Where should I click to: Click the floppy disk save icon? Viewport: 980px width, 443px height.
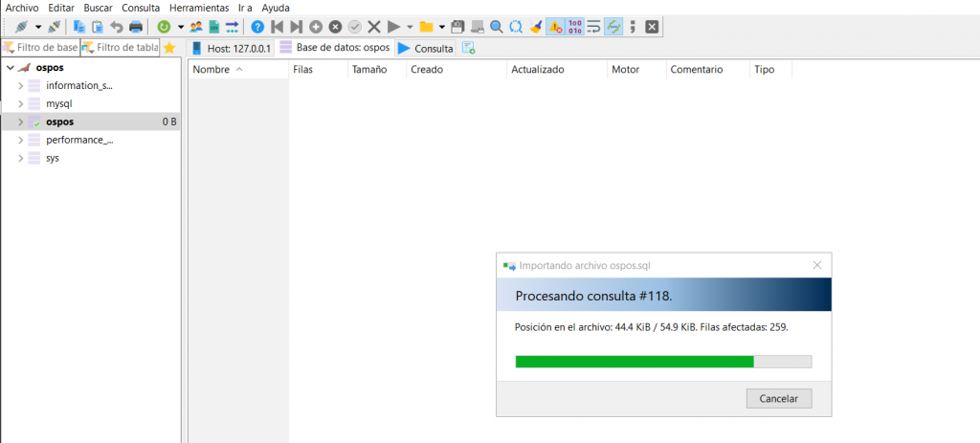[x=457, y=27]
